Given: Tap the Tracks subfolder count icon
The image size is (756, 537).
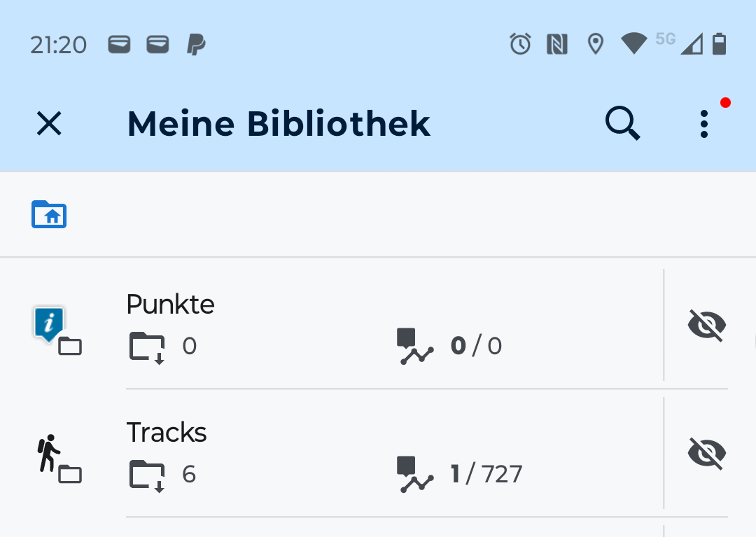Looking at the screenshot, I should coord(147,475).
